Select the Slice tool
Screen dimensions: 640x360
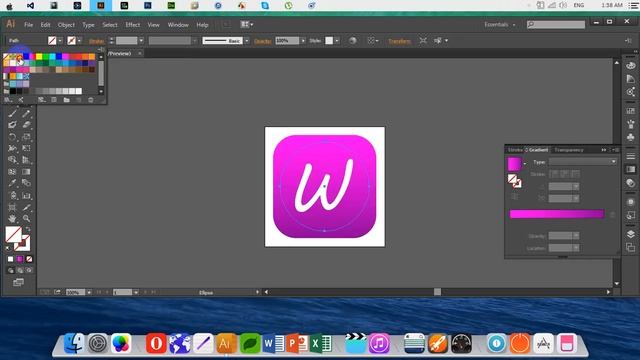[26, 207]
